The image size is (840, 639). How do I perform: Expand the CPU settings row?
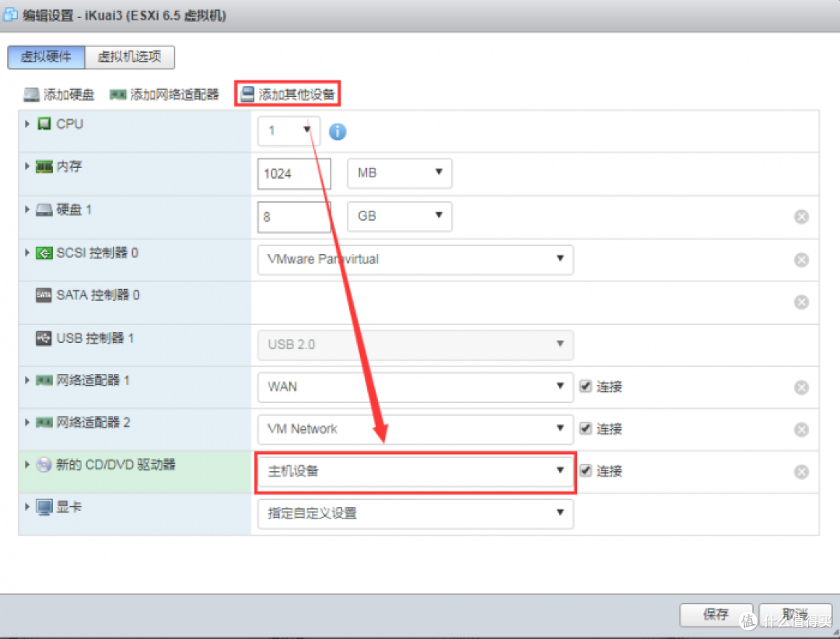pyautogui.click(x=26, y=124)
